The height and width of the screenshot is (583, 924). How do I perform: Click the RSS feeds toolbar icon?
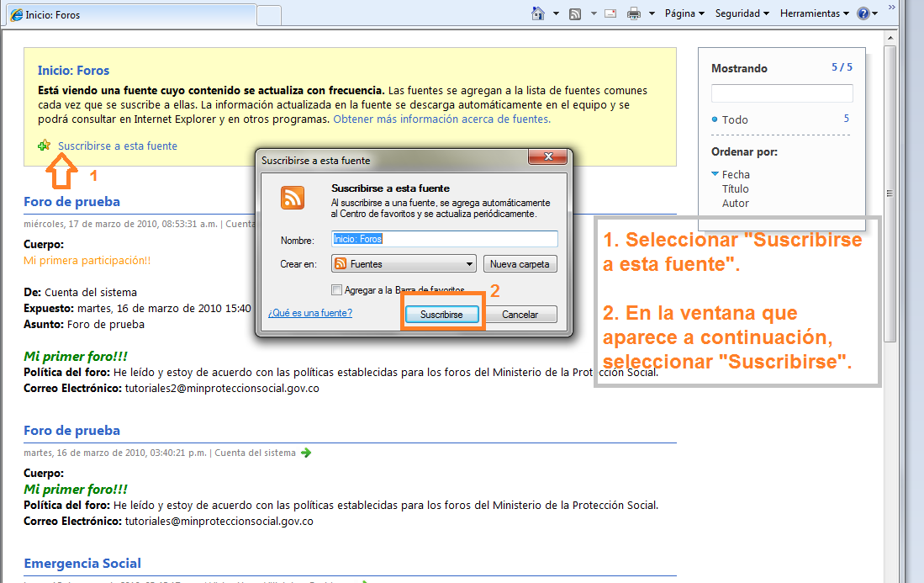point(575,13)
